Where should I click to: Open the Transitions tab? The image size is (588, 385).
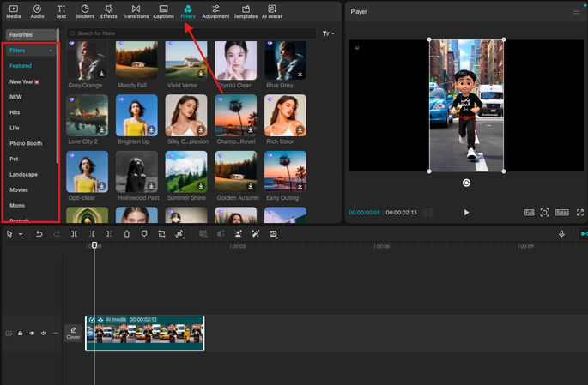[x=136, y=12]
